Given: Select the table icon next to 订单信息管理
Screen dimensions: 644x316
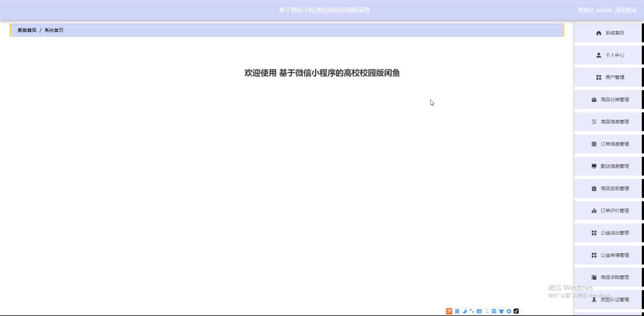Looking at the screenshot, I should click(593, 144).
